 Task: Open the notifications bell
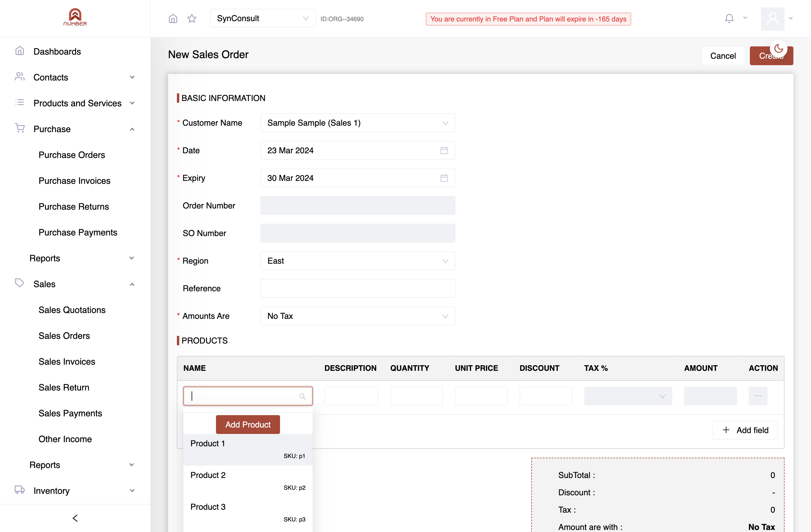click(x=729, y=18)
